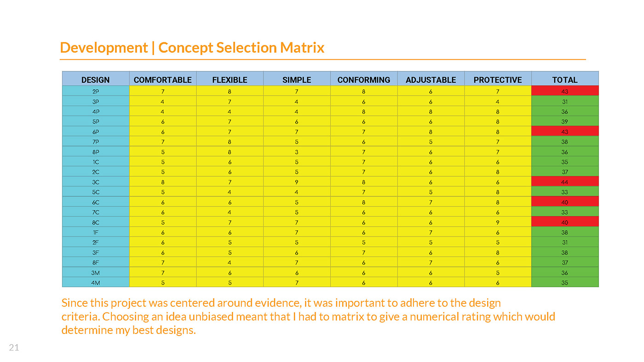This screenshot has width=644, height=362.
Task: Click the 1F design row label
Action: coord(96,232)
